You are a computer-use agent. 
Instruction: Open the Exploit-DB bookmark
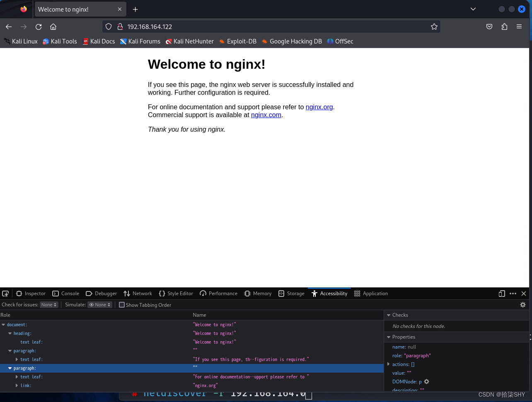(x=238, y=41)
